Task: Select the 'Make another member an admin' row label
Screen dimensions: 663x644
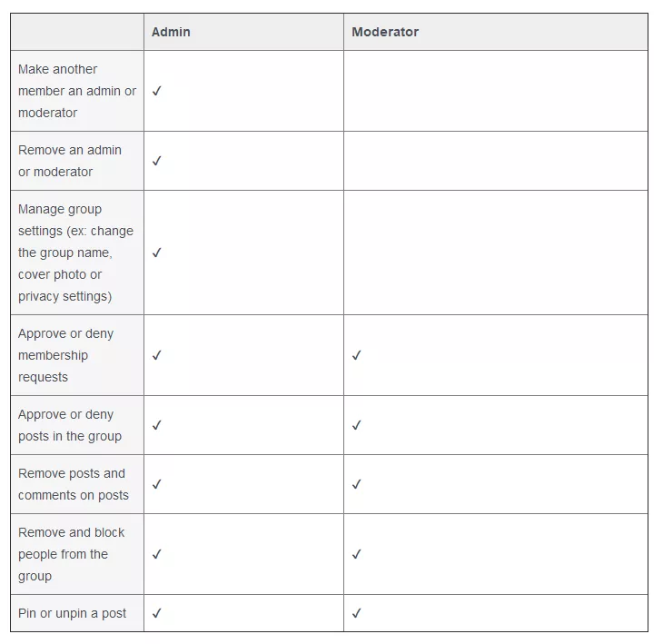Action: coord(76,91)
